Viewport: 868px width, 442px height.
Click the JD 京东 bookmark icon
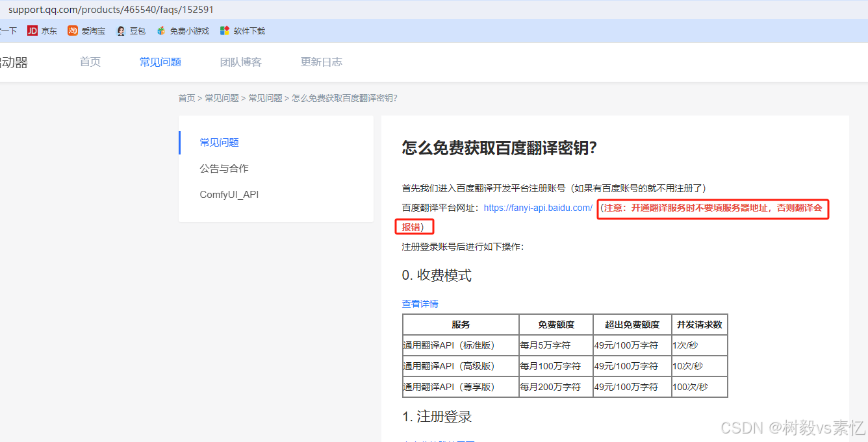point(32,31)
